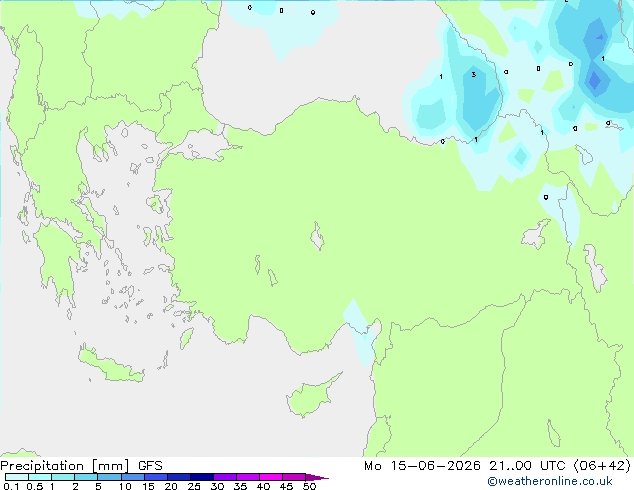Screen dimensions: 634x490
Task: Click the 'GFS' model label
Action: [x=150, y=466]
